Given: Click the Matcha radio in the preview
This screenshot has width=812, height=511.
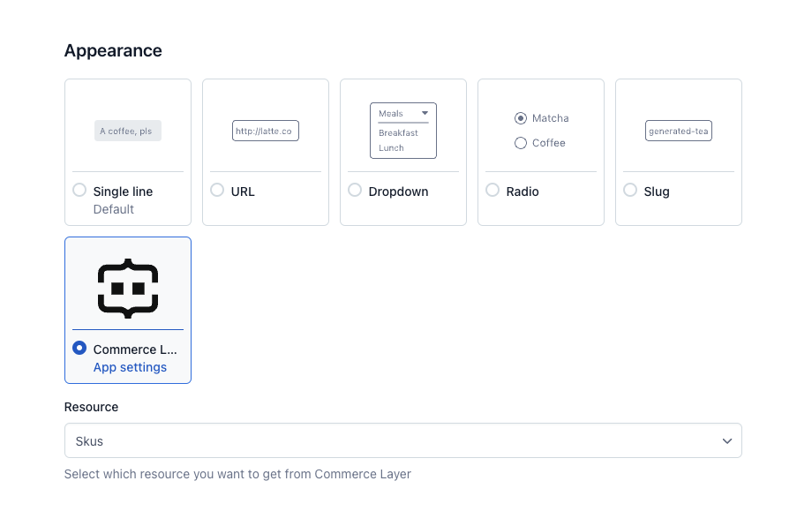Looking at the screenshot, I should [x=521, y=118].
